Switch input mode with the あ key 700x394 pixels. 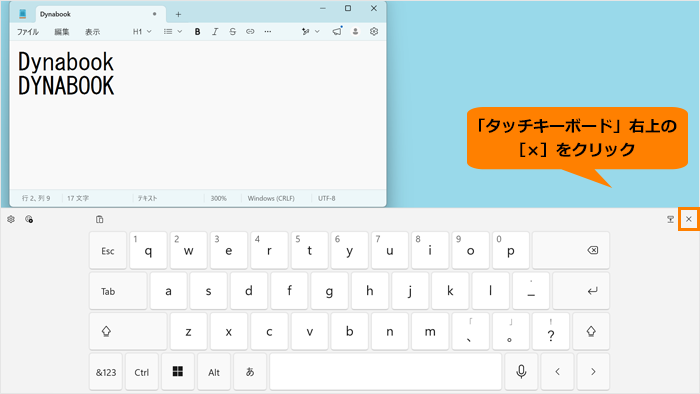tap(250, 371)
